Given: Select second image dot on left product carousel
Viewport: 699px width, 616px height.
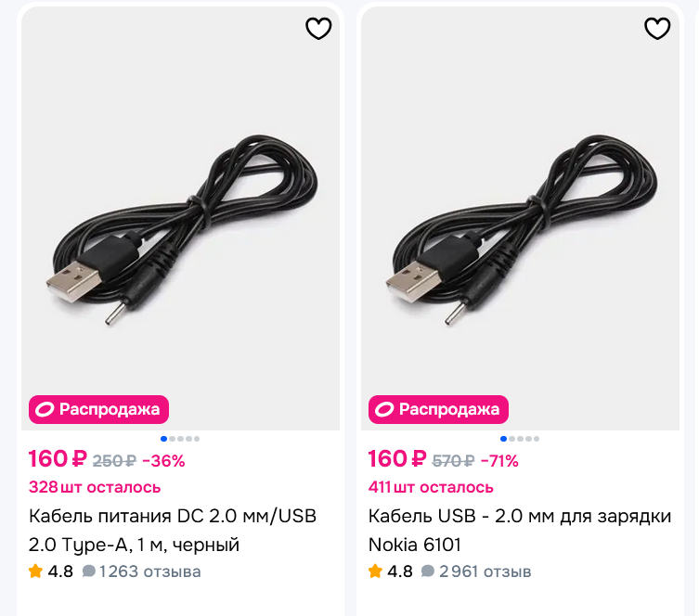Looking at the screenshot, I should pyautogui.click(x=172, y=439).
